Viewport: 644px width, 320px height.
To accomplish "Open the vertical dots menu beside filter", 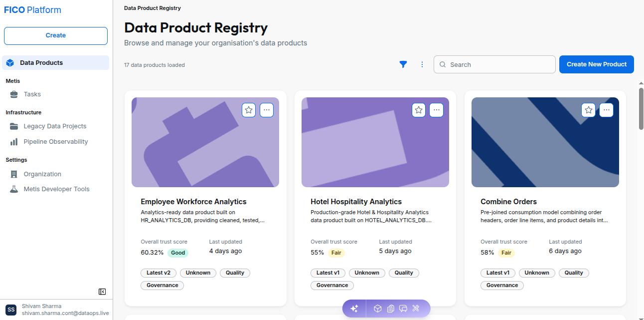I will click(422, 64).
